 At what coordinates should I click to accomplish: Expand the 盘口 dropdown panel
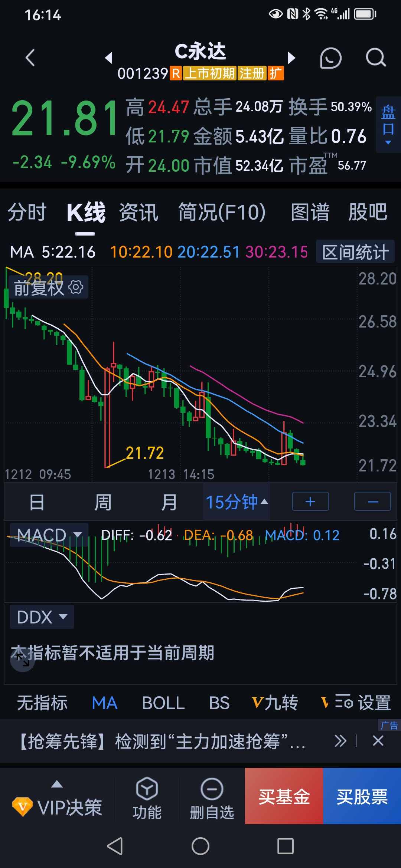(x=388, y=125)
